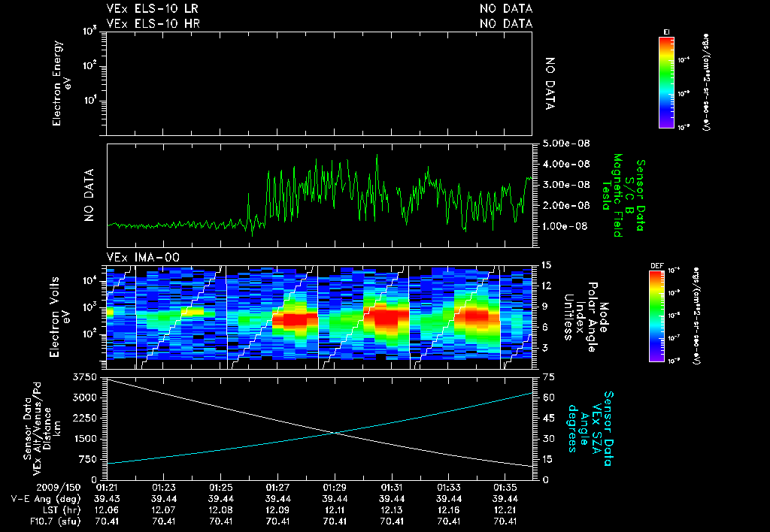The image size is (770, 532).
Task: Click the 'Electron Volts eV' axis label
Action: point(61,316)
